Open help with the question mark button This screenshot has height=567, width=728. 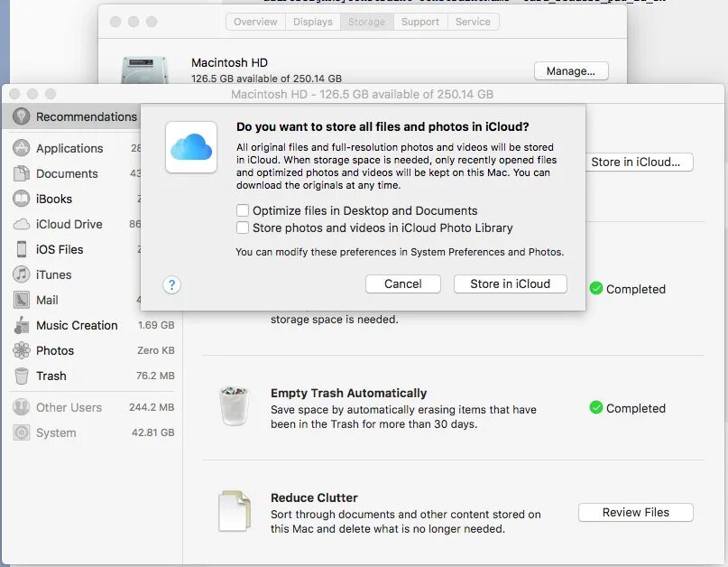click(171, 284)
